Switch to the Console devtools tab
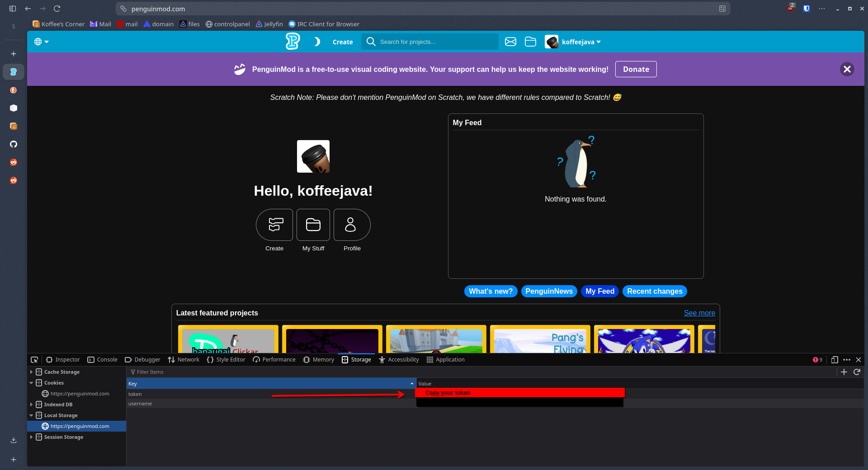This screenshot has width=868, height=470. pos(103,360)
